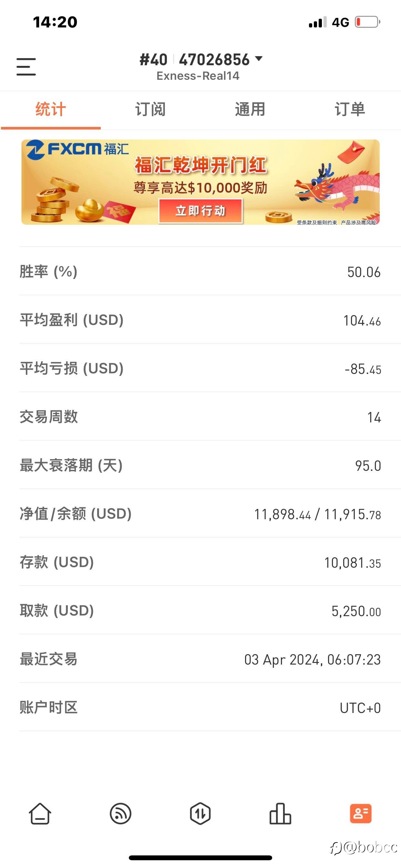Switch to the 通用 tab
401x868 pixels.
(x=250, y=109)
